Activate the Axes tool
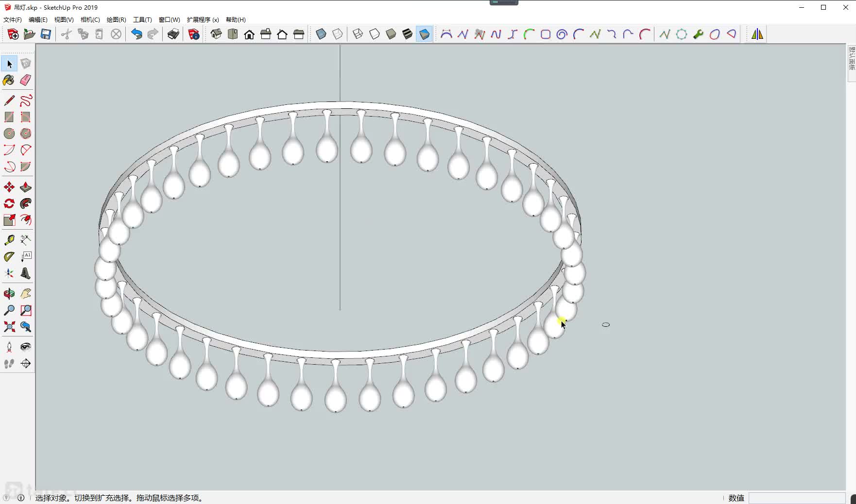This screenshot has height=504, width=856. [x=9, y=273]
